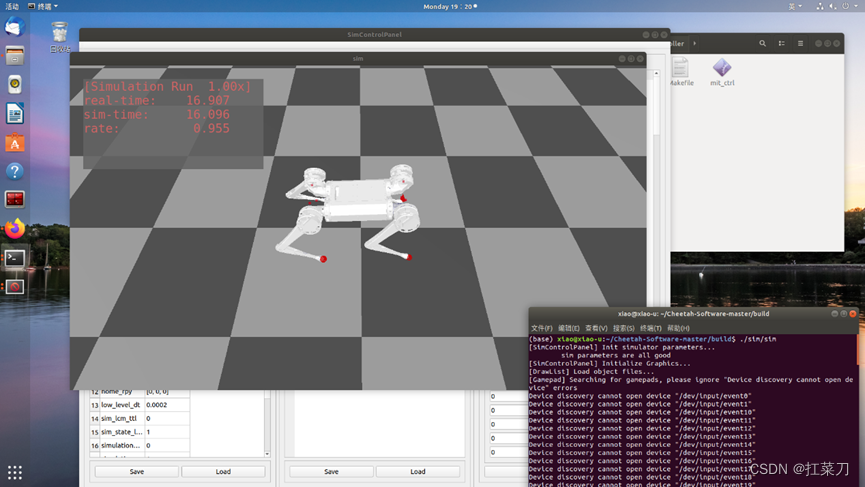Open the input method language indicator
This screenshot has height=487, width=865.
pos(794,6)
